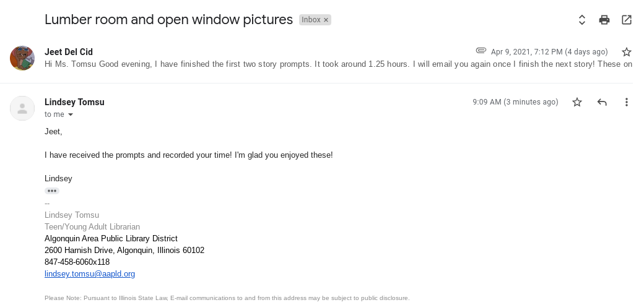Click Jeet Del Cid's profile picture
This screenshot has width=644, height=305.
point(22,58)
